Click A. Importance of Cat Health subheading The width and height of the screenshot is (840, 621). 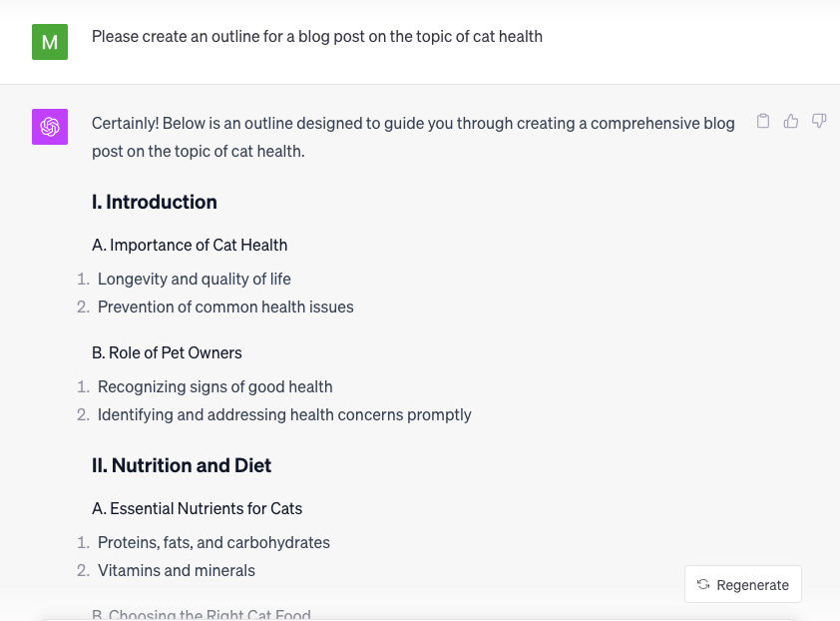point(190,245)
